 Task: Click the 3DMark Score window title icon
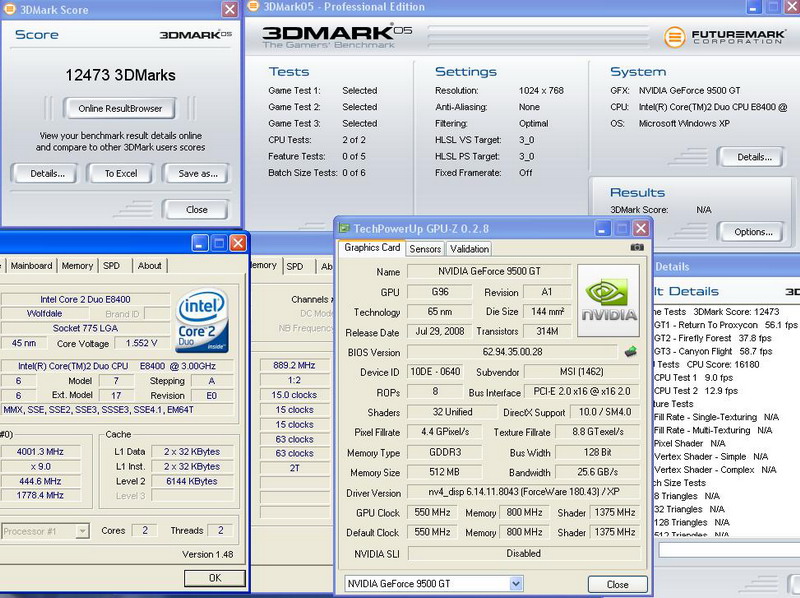click(x=9, y=9)
